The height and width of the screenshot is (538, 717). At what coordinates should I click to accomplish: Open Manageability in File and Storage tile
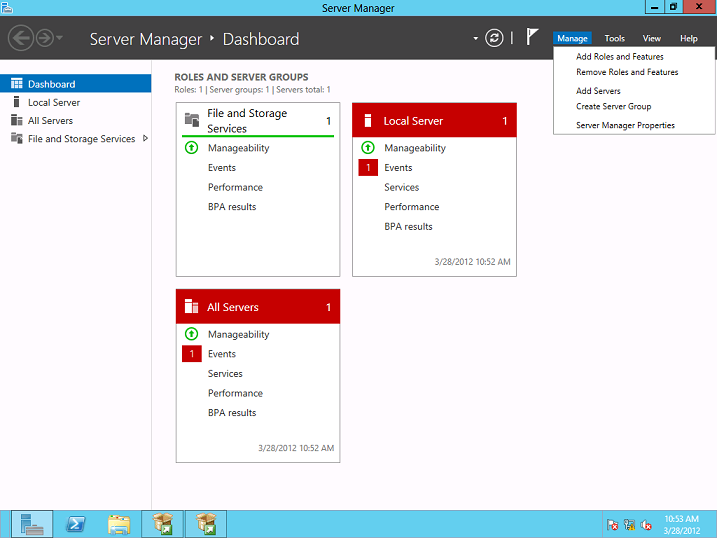coord(238,148)
